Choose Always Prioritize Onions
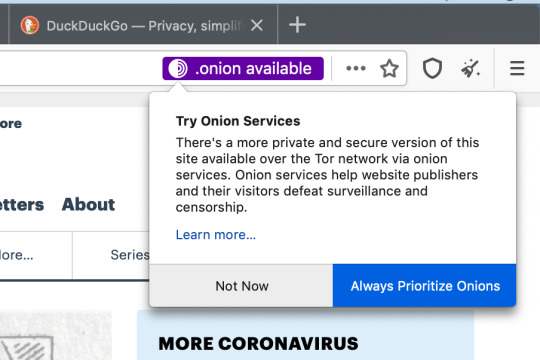This screenshot has height=360, width=540. tap(424, 286)
